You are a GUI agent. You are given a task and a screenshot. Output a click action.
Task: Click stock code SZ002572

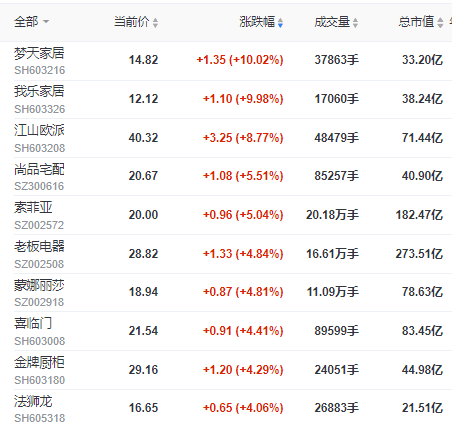pos(39,225)
